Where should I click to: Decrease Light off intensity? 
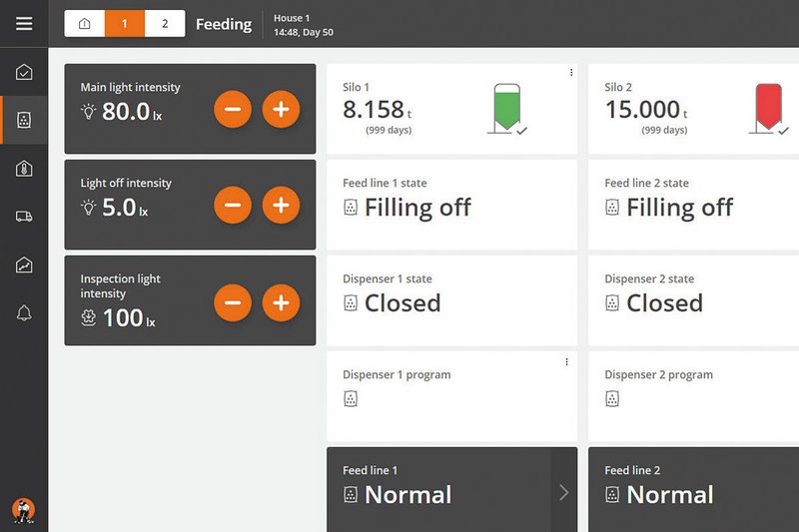point(233,206)
